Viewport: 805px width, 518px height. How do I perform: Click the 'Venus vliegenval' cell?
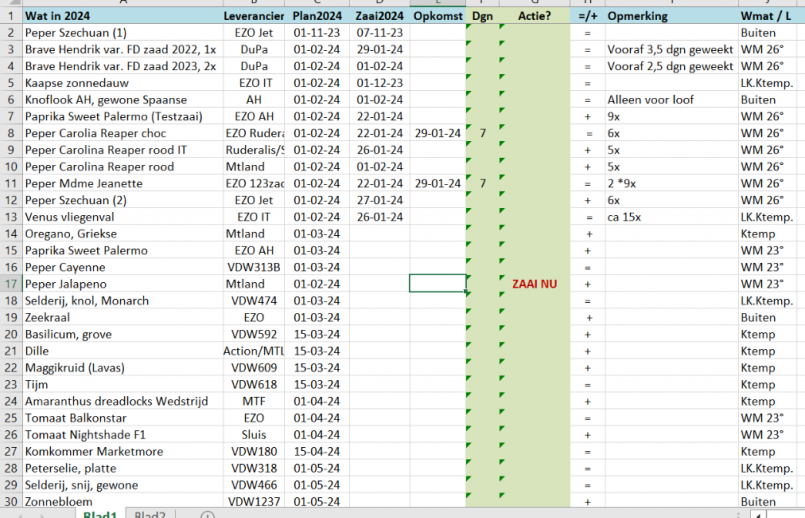[120, 217]
